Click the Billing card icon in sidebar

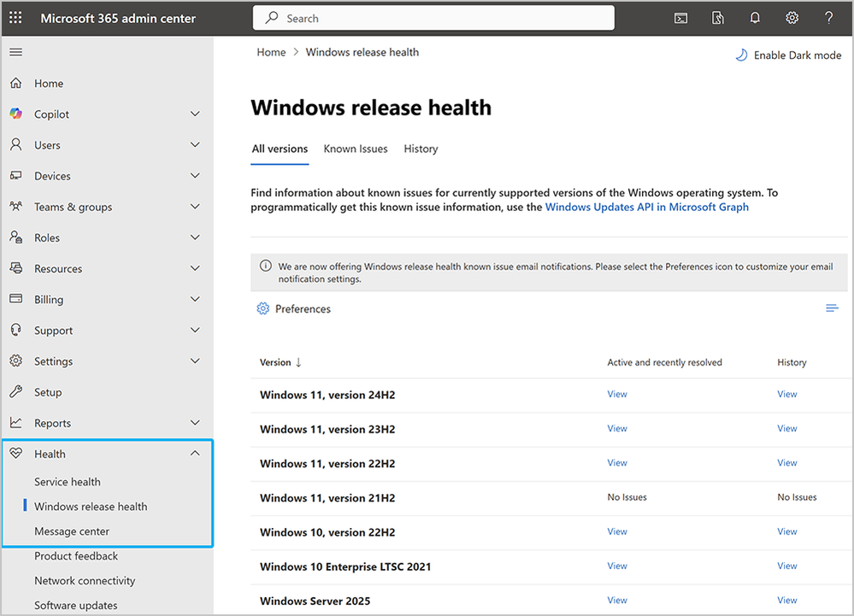click(x=16, y=299)
